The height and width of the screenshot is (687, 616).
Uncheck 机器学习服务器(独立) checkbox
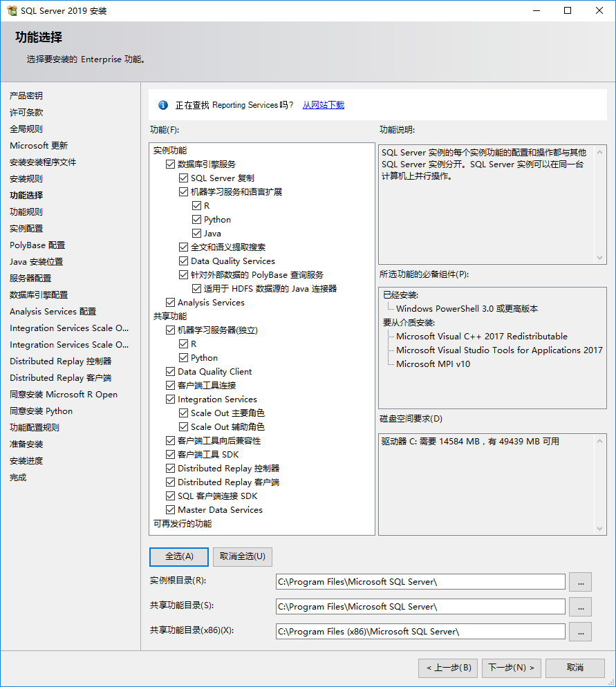171,330
